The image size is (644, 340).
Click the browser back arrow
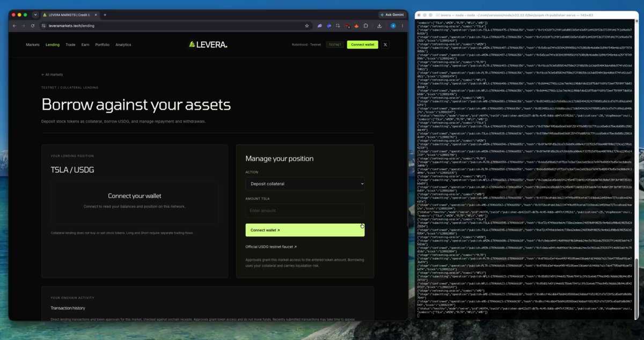14,25
